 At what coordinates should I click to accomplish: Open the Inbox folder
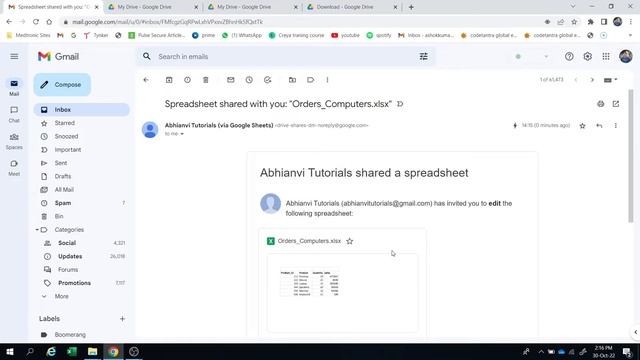point(82,110)
